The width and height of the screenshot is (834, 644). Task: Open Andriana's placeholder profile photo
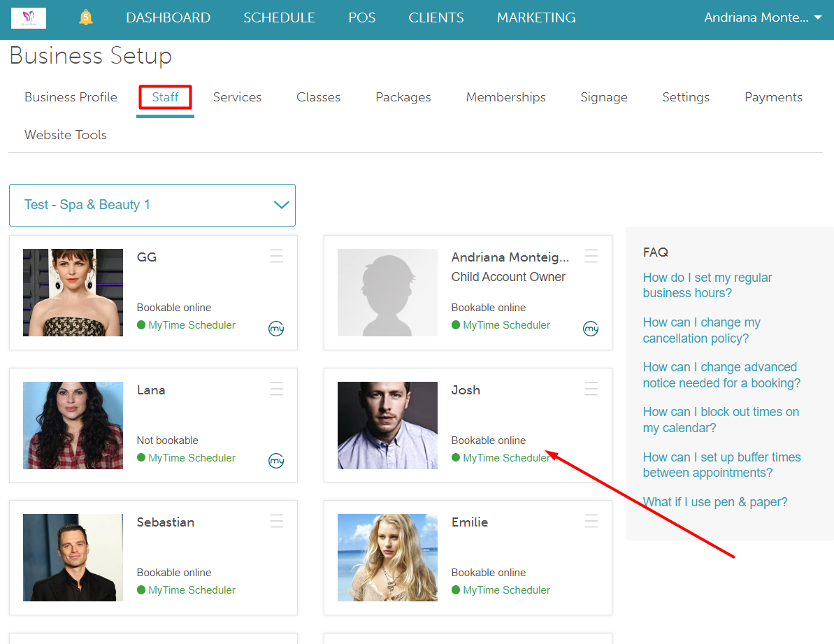[387, 292]
